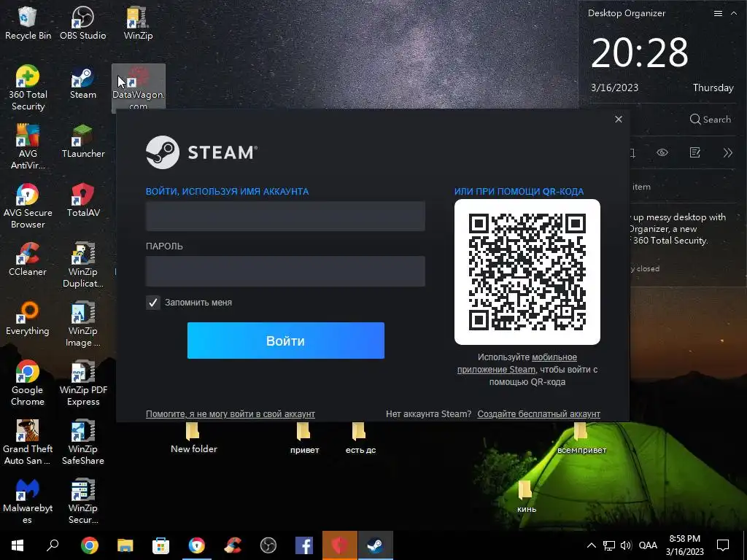This screenshot has height=560, width=747.
Task: Switch to AVG Secure Browser taskbar icon
Action: (196, 545)
